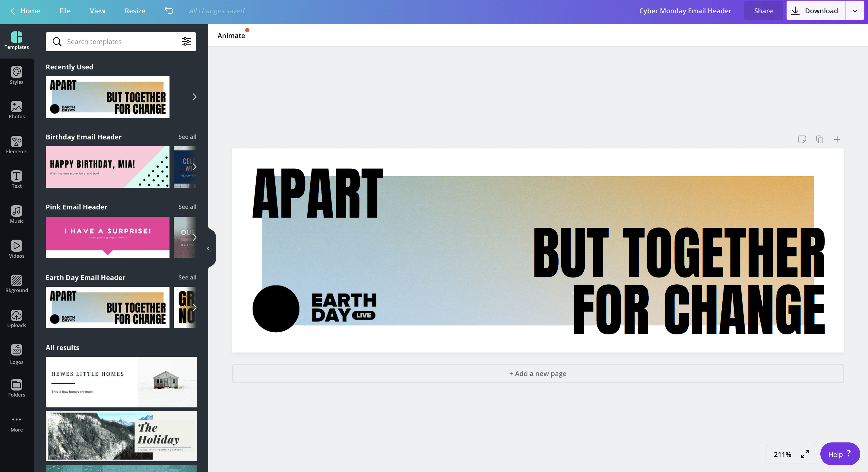Open the Videos panel
This screenshot has height=472, width=868.
pyautogui.click(x=17, y=249)
